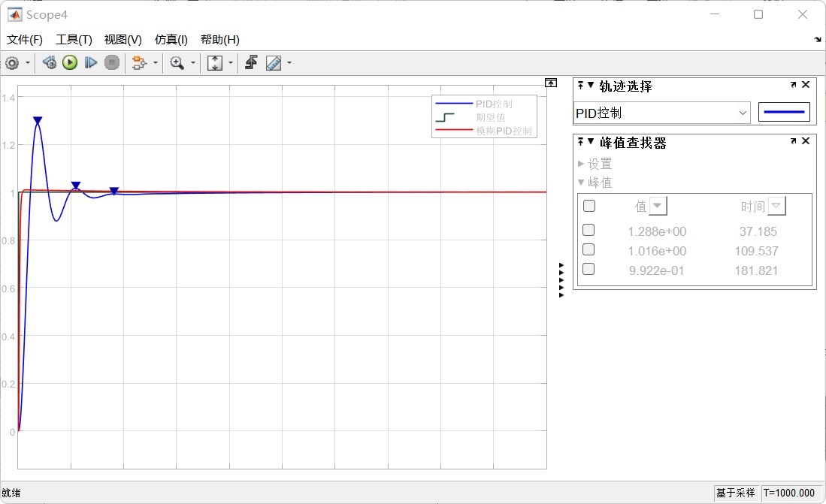
Task: Open dropdown next to highlight block icon
Action: [156, 63]
